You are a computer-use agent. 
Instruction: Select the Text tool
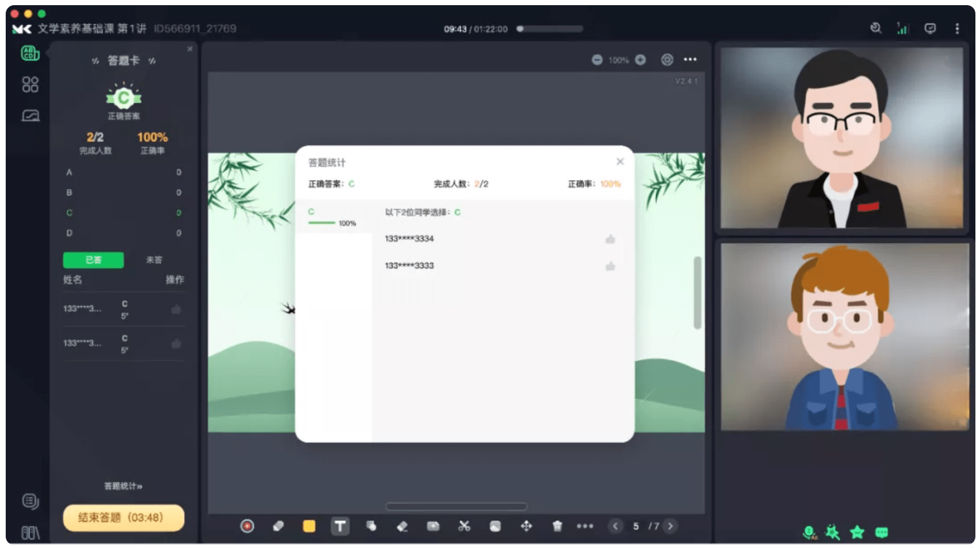[x=340, y=526]
